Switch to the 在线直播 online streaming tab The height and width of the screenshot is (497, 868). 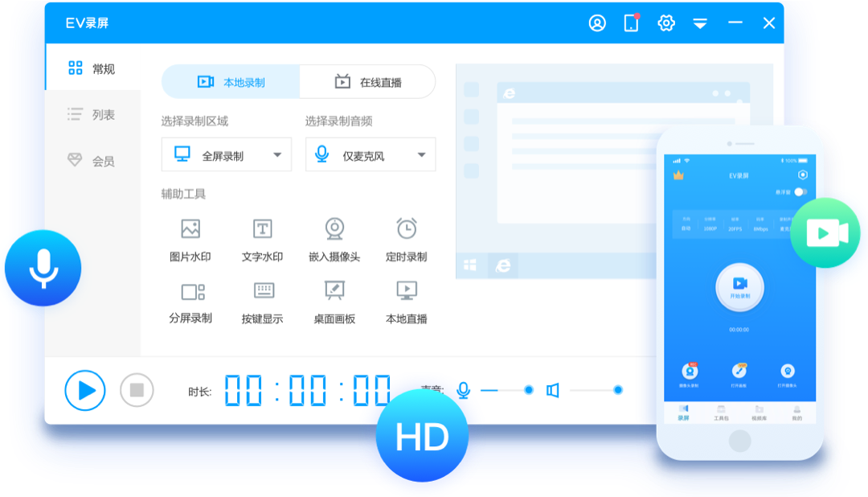367,81
